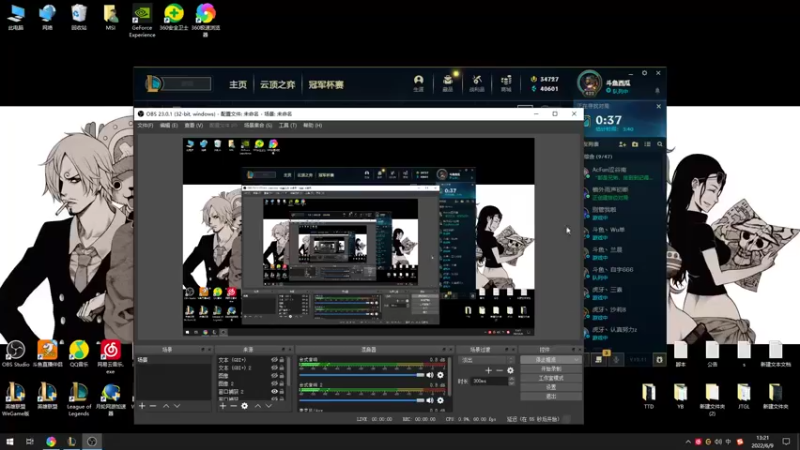Open the League client collection (藏品) icon
This screenshot has height=450, width=800.
tap(447, 83)
